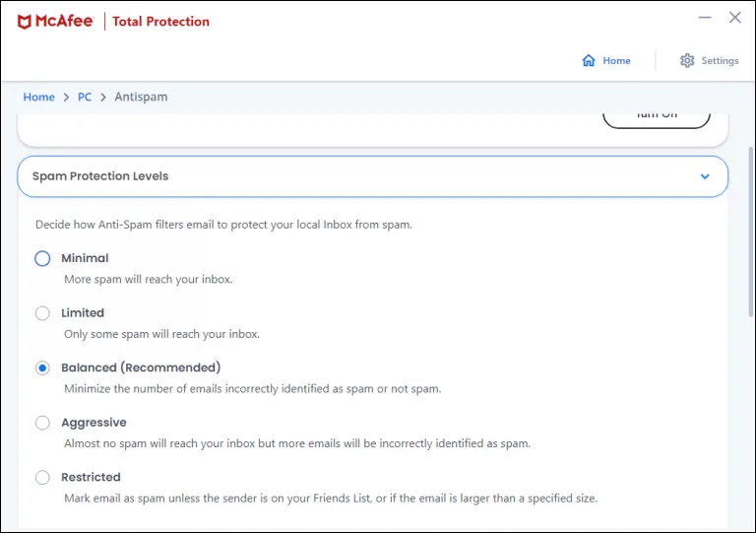Collapse the Spam Protection Levels chevron

point(705,177)
